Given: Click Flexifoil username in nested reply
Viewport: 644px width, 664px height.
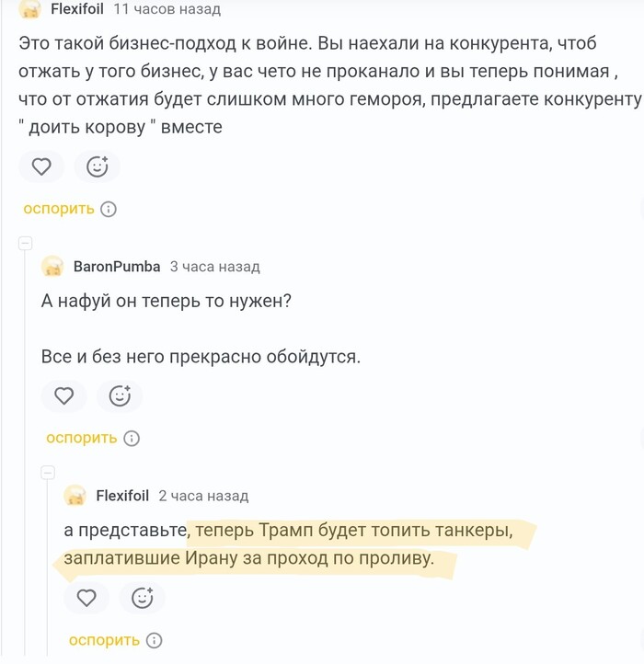Looking at the screenshot, I should [122, 496].
